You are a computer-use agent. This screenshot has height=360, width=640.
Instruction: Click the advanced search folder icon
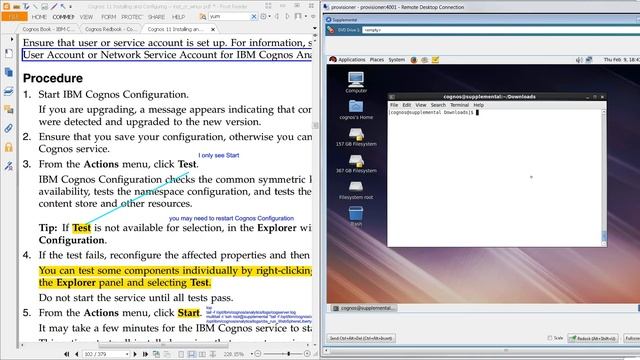(202, 16)
